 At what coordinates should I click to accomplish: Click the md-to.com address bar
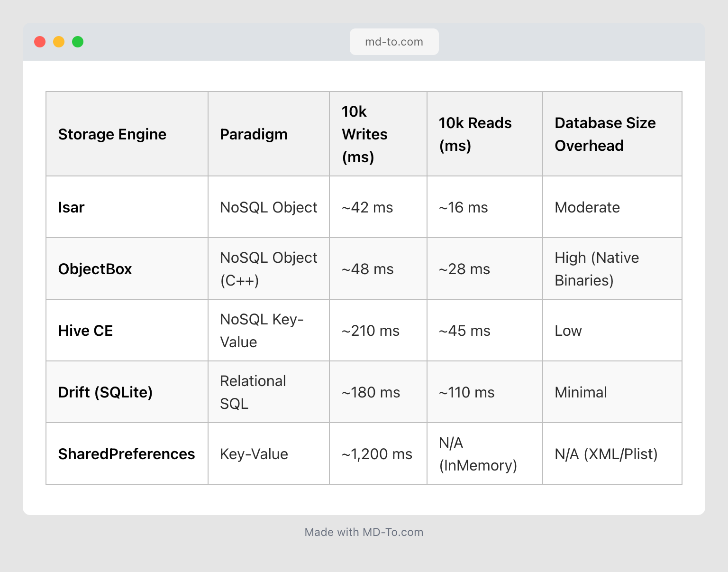(x=394, y=42)
